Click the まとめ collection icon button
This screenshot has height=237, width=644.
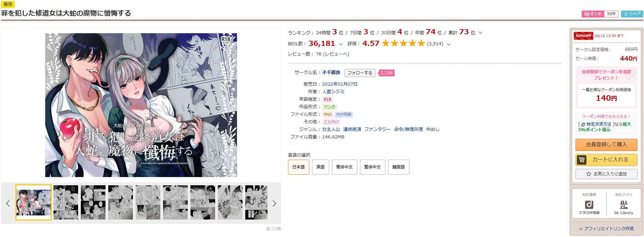tap(593, 14)
